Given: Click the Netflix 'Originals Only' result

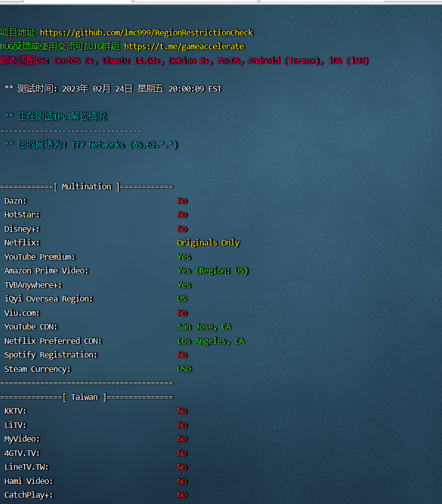Looking at the screenshot, I should click(x=208, y=242).
